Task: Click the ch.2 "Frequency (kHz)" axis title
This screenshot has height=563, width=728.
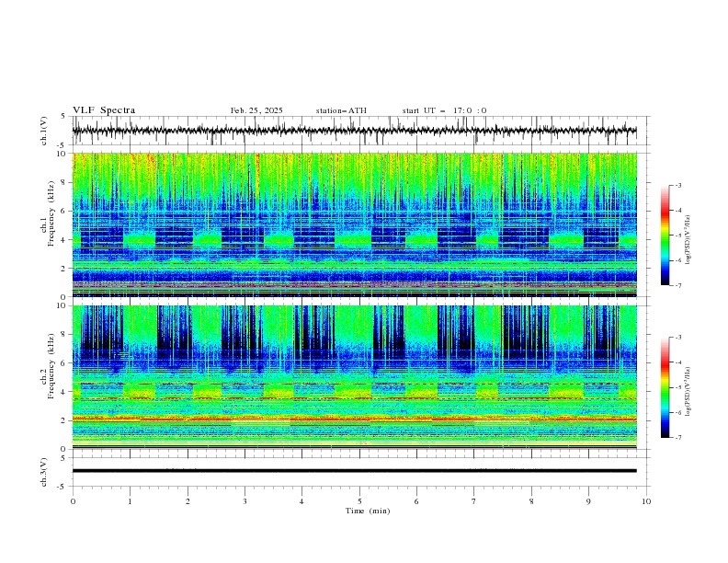Action: 51,366
